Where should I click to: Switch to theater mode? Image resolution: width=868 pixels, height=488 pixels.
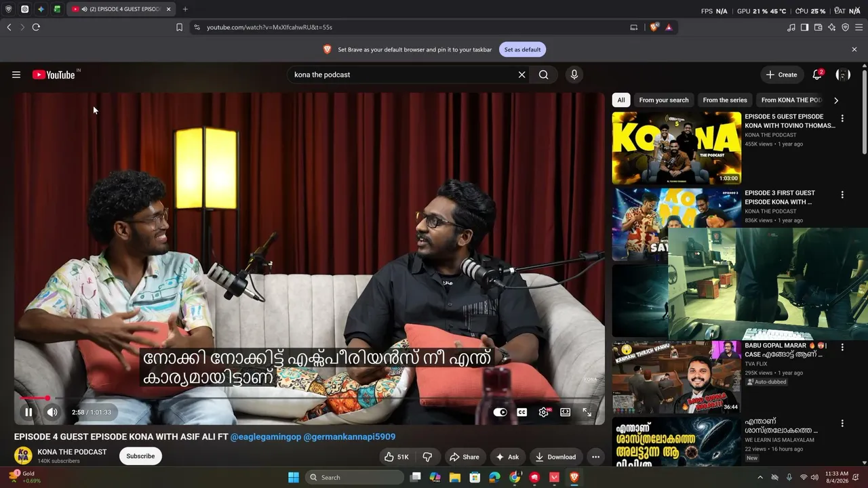coord(565,412)
